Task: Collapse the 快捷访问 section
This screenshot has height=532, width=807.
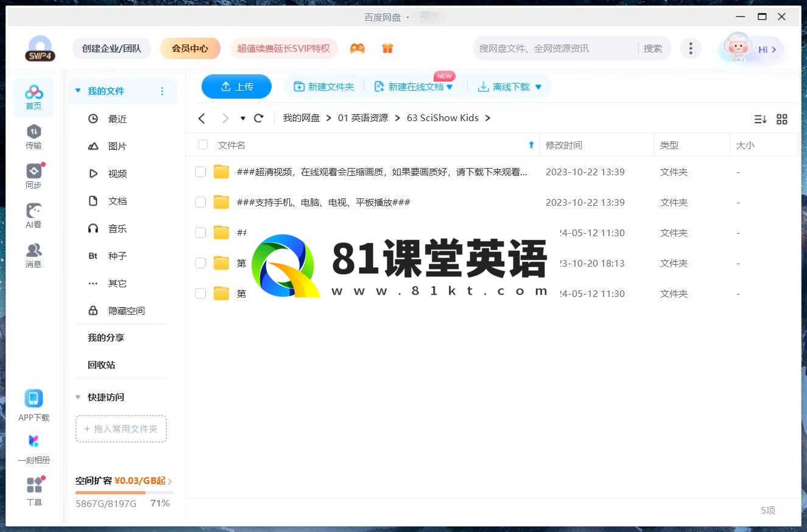Action: [x=78, y=397]
